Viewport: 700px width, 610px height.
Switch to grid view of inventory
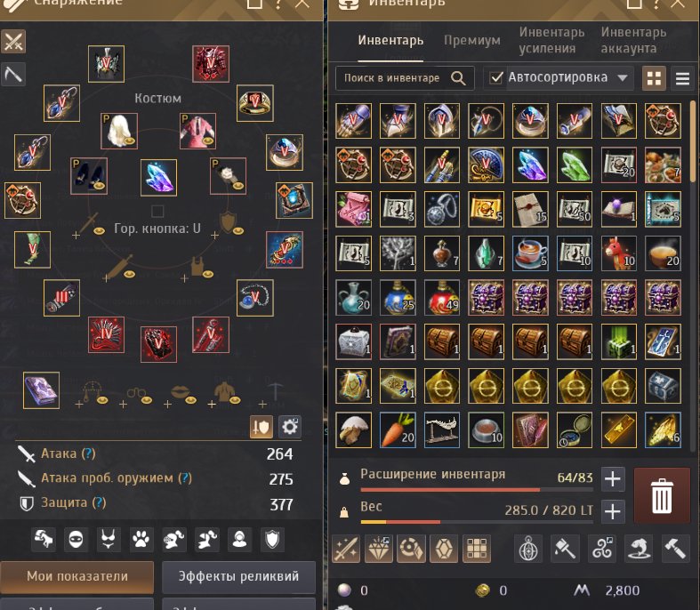654,78
